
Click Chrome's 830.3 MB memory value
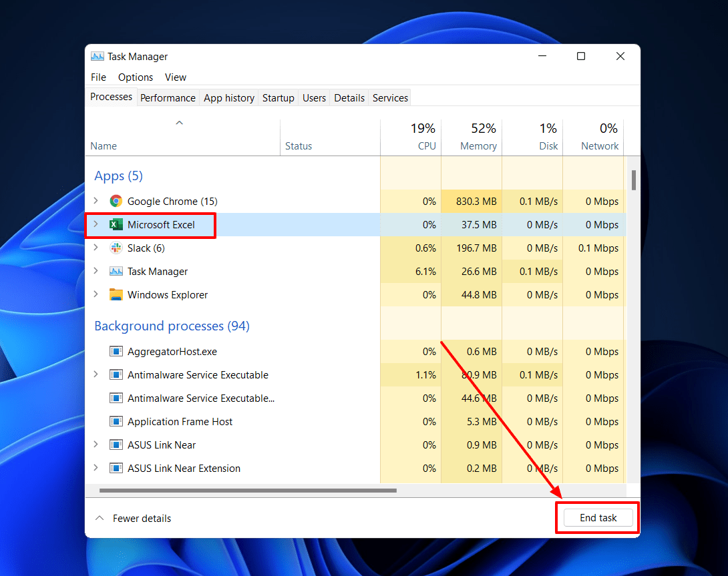coord(476,202)
